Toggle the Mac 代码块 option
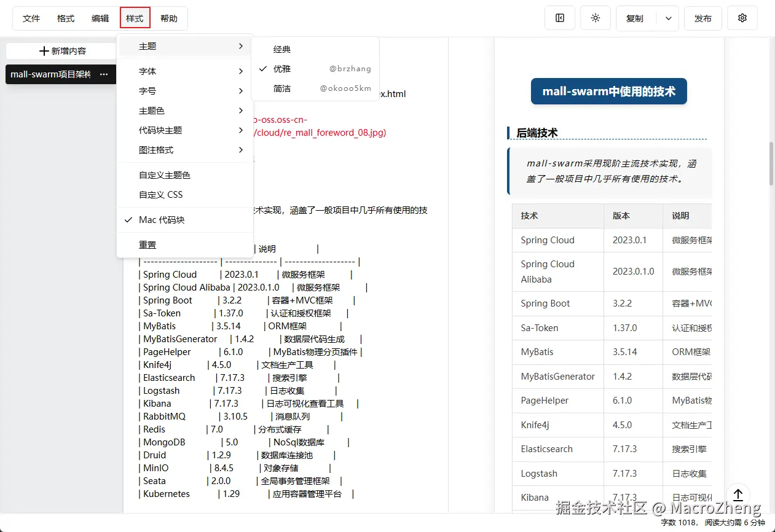 coord(185,220)
